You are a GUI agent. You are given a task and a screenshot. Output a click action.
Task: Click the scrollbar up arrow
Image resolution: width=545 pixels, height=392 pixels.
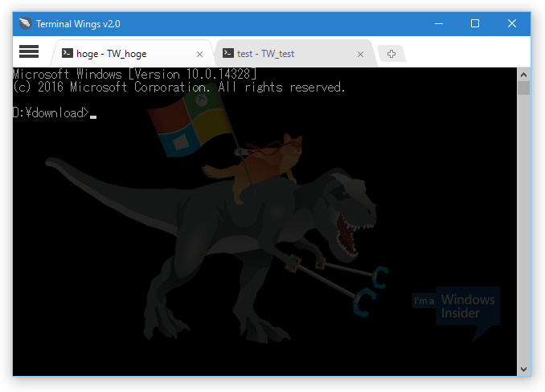pos(523,75)
